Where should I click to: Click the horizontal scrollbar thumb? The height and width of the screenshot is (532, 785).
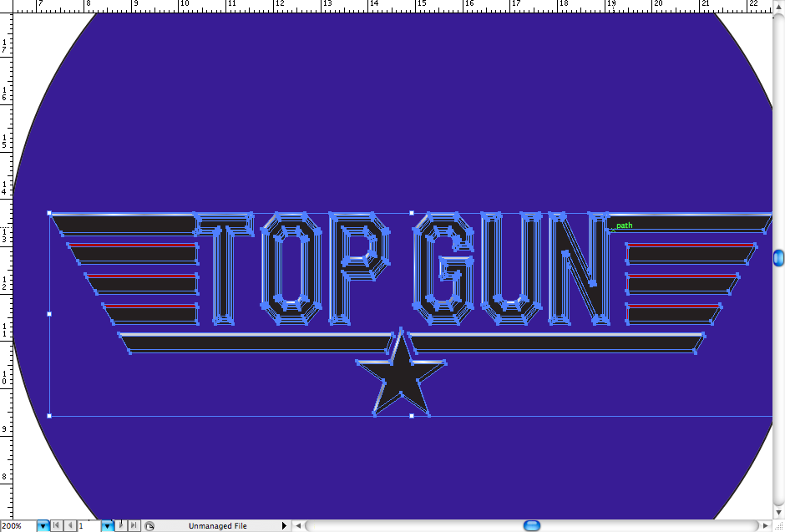[x=531, y=526]
